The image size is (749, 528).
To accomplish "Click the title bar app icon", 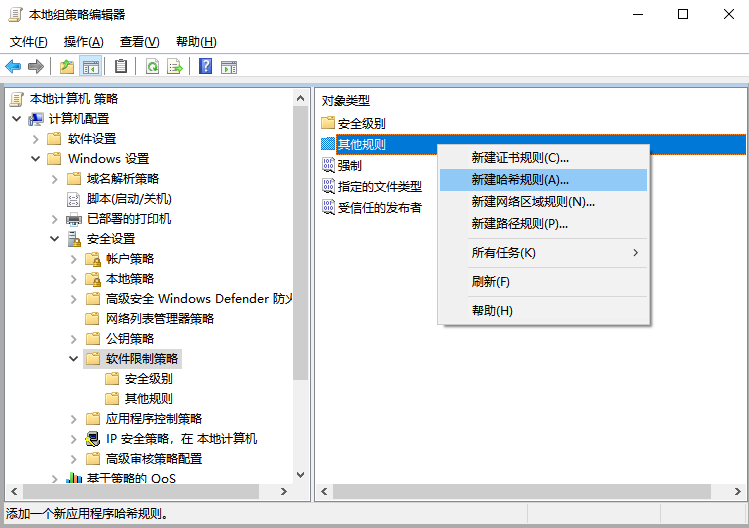I will click(16, 14).
